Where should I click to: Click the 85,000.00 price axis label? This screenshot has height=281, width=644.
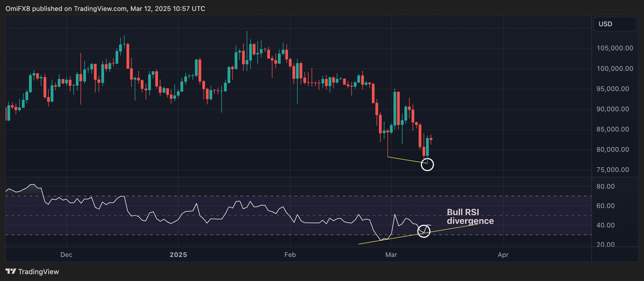point(613,129)
